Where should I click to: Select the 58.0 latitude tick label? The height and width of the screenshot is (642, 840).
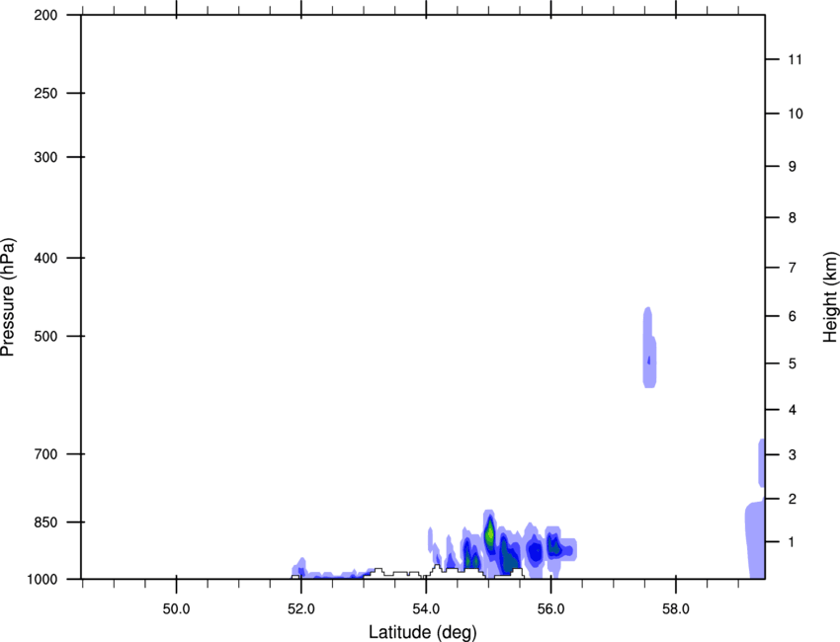(x=675, y=604)
